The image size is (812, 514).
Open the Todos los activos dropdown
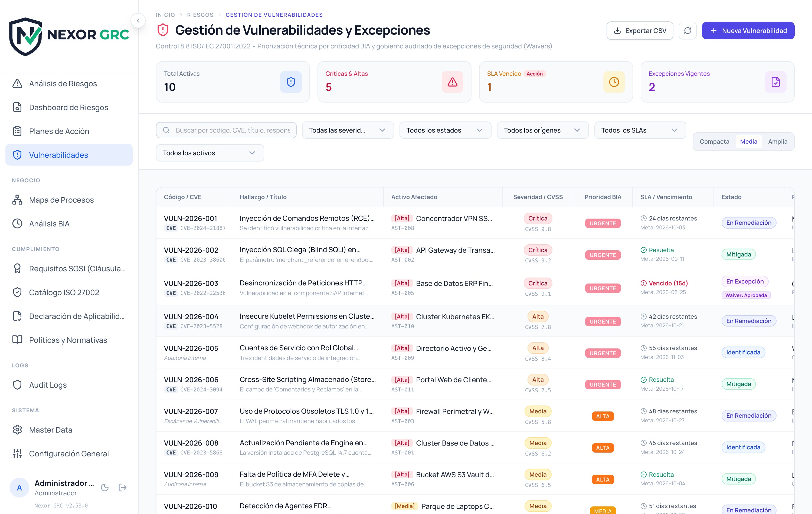coord(210,153)
